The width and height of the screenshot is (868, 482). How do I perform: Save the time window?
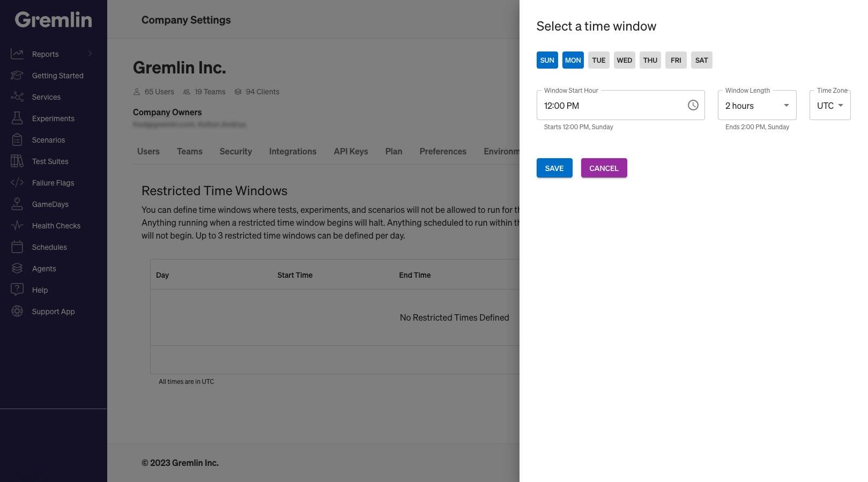(554, 168)
